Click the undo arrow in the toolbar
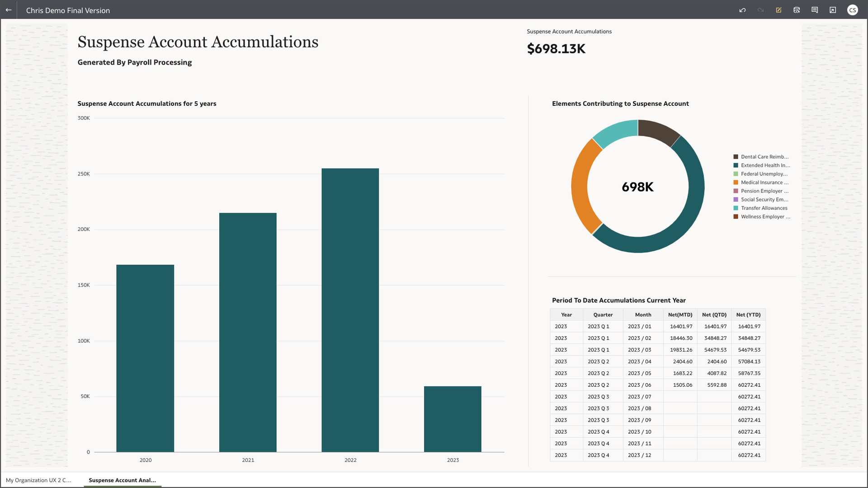The width and height of the screenshot is (868, 488). tap(742, 9)
